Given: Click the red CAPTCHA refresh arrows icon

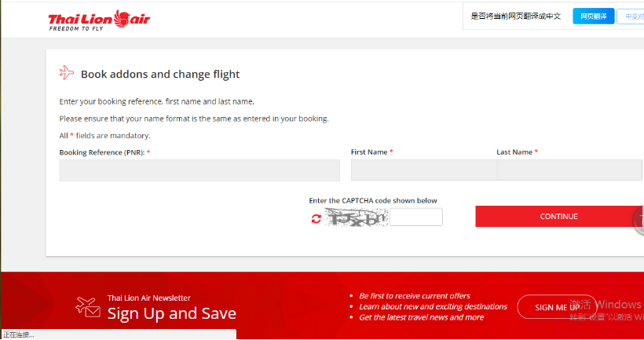Looking at the screenshot, I should pyautogui.click(x=316, y=219).
